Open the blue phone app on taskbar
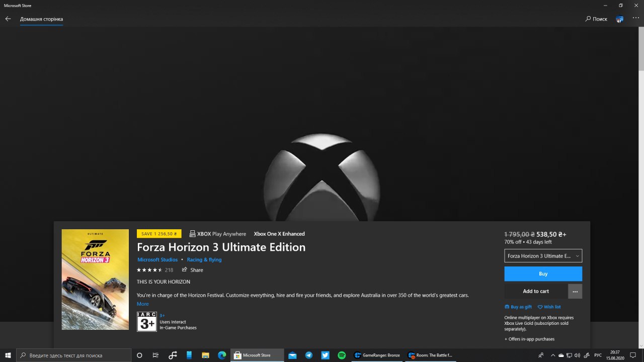The height and width of the screenshot is (362, 644). pos(189,355)
